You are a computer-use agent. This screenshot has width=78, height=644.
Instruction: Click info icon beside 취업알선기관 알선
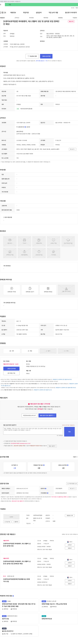(x=44, y=465)
